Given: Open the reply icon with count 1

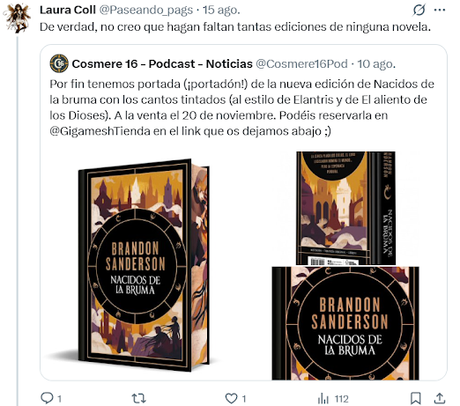Looking at the screenshot, I should click(47, 398).
